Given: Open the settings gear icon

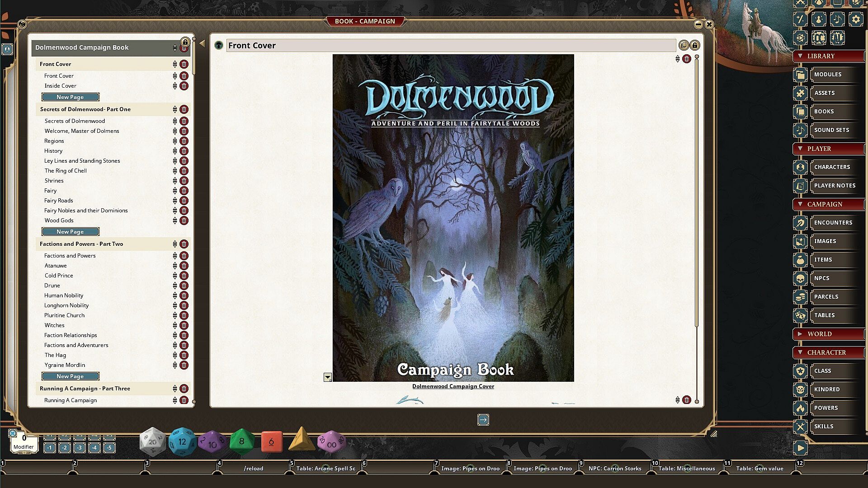Looking at the screenshot, I should point(855,19).
